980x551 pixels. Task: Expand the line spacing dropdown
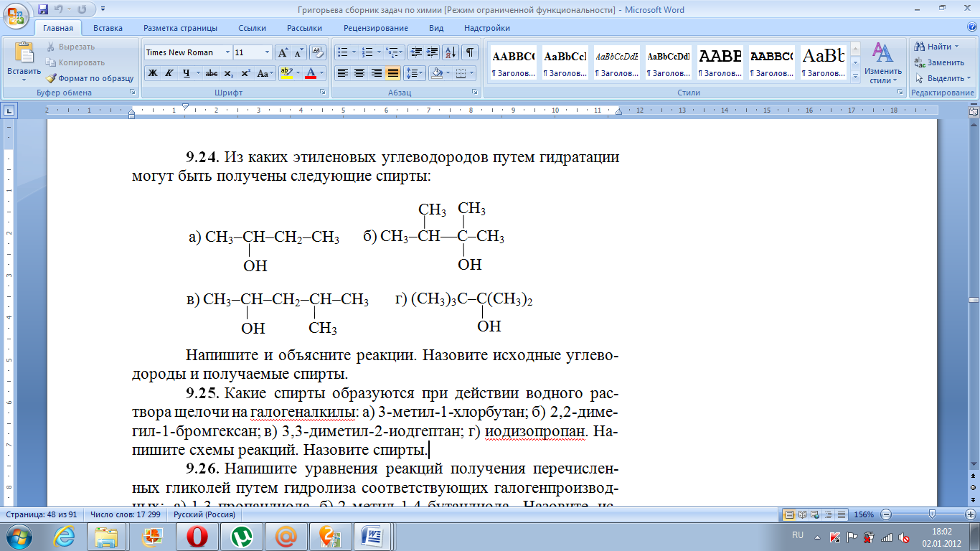420,73
